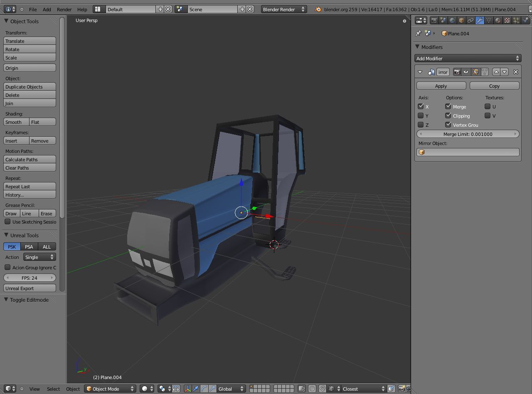Open the Select menu in 3D header
Image resolution: width=532 pixels, height=394 pixels.
coord(53,389)
